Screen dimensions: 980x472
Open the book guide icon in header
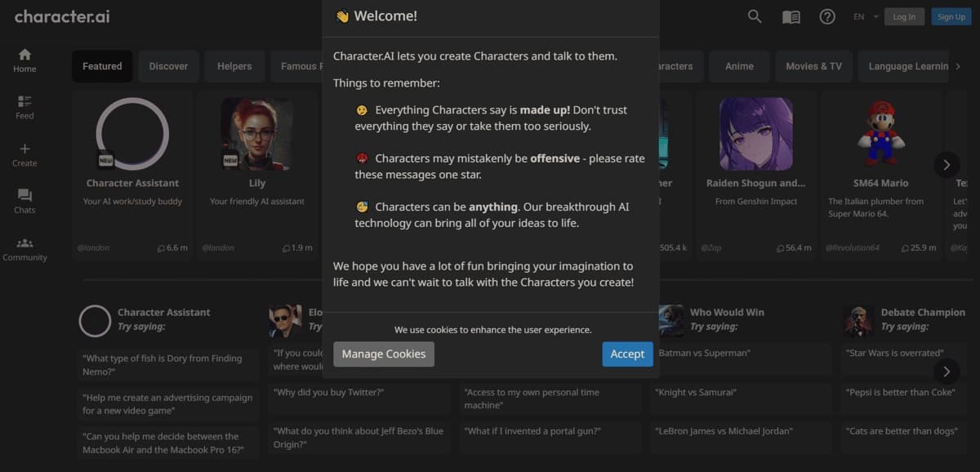(x=791, y=16)
